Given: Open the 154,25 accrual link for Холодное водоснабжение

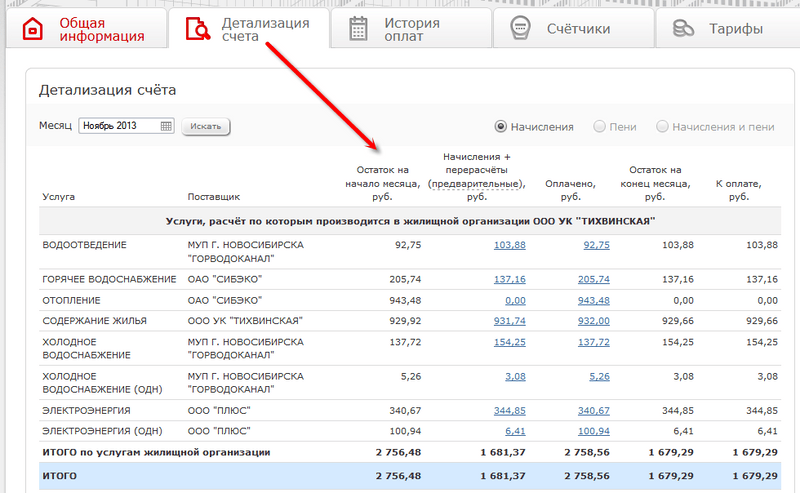Looking at the screenshot, I should (509, 342).
